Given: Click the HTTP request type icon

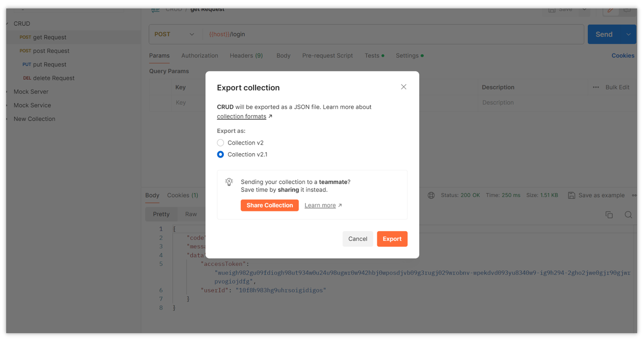Looking at the screenshot, I should pyautogui.click(x=155, y=10).
